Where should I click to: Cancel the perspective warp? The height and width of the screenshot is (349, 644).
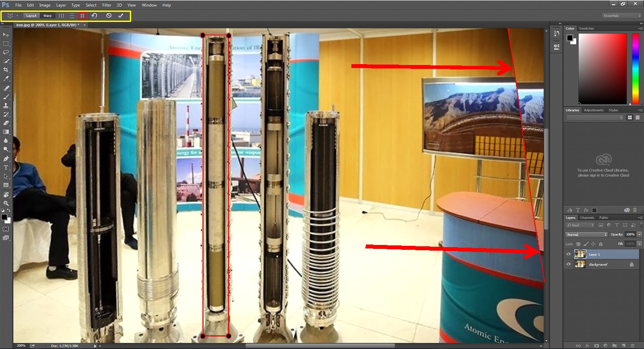click(109, 16)
